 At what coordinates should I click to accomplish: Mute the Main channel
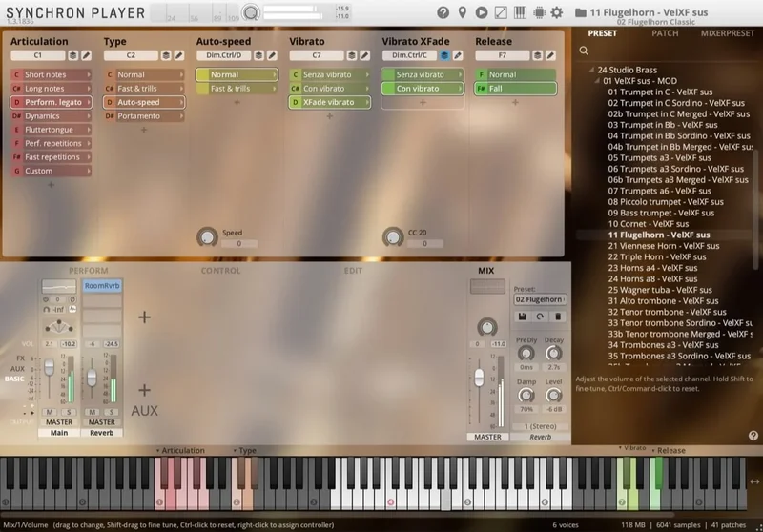50,412
